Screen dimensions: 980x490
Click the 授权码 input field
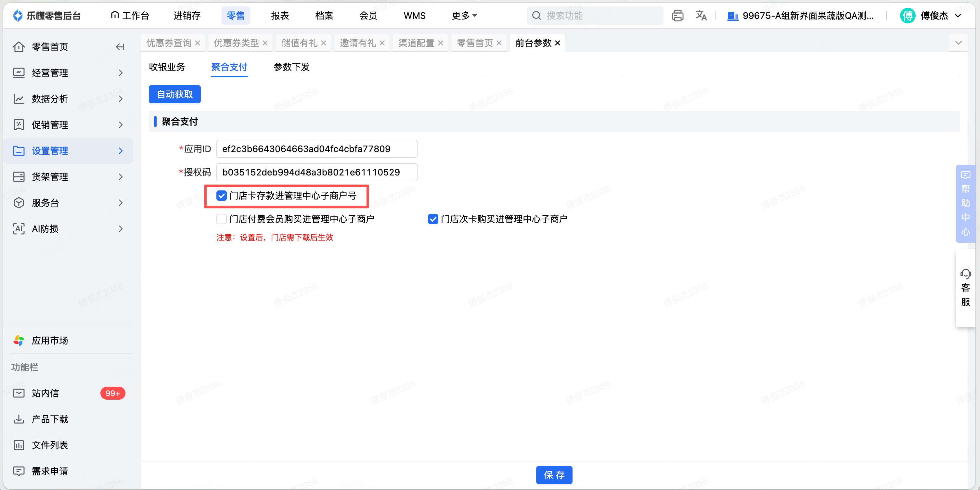coord(317,172)
